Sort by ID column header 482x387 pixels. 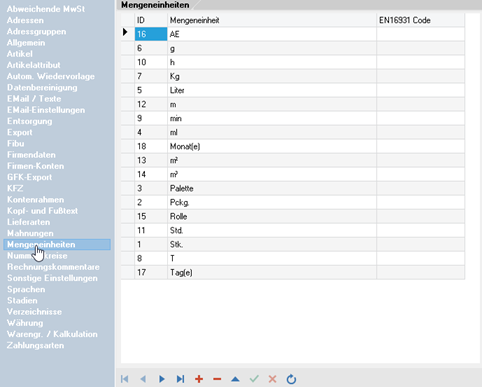tap(151, 20)
